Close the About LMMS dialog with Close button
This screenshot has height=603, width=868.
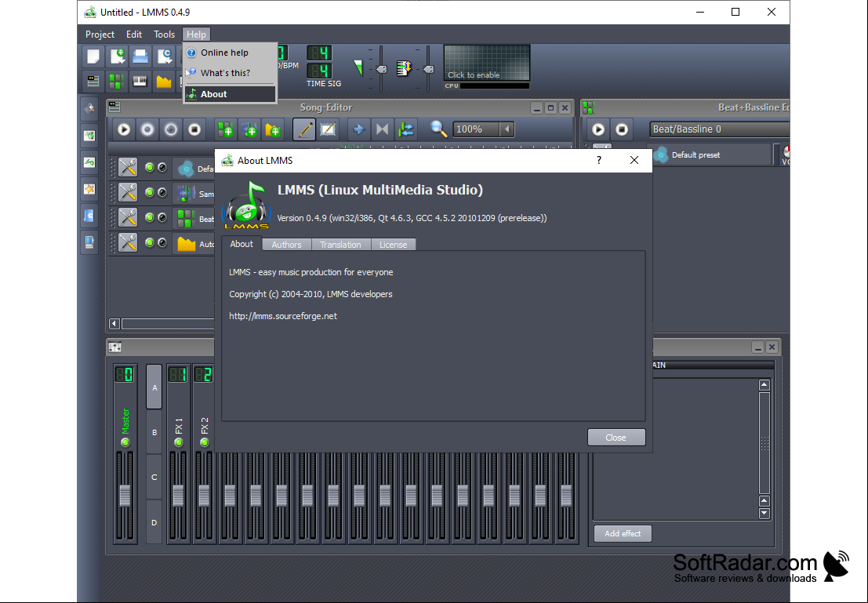click(616, 438)
